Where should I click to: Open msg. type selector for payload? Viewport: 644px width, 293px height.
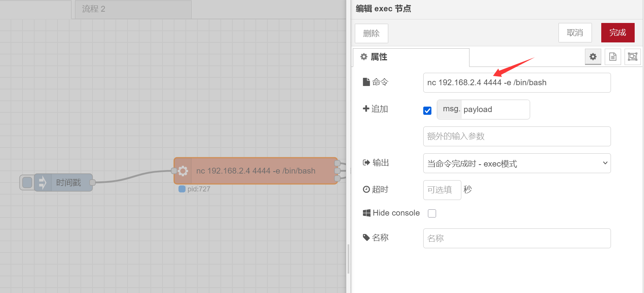click(450, 109)
